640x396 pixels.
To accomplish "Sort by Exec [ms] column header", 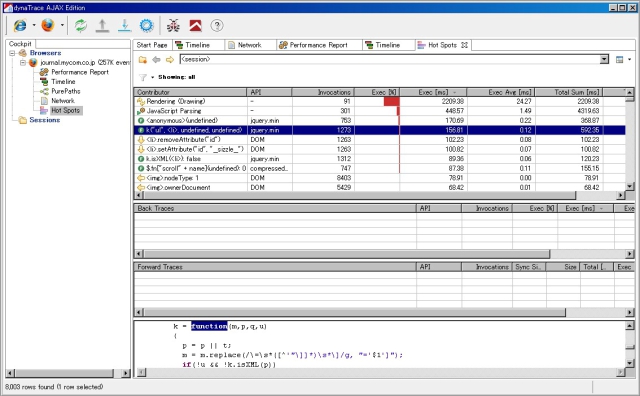I will click(433, 92).
